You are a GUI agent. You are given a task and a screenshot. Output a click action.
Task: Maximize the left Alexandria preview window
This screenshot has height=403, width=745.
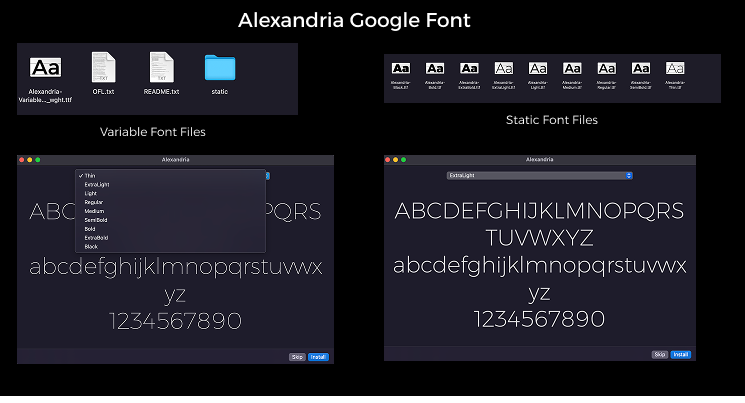pyautogui.click(x=38, y=160)
